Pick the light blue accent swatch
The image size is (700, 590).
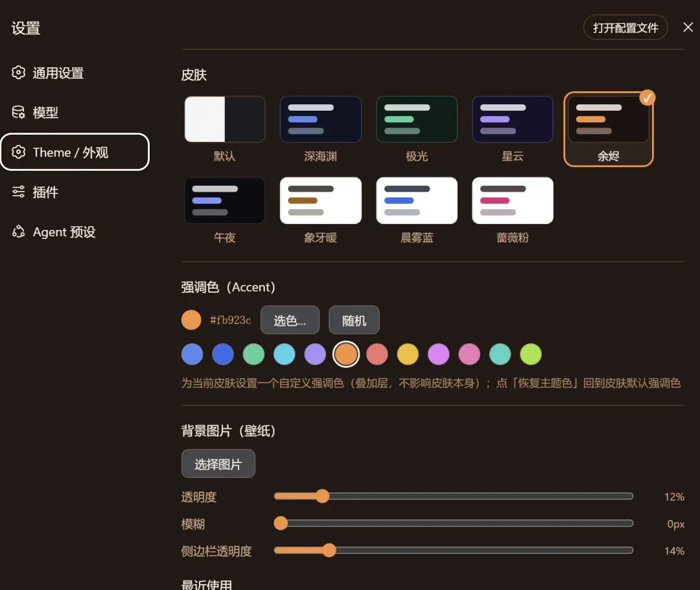coord(192,354)
